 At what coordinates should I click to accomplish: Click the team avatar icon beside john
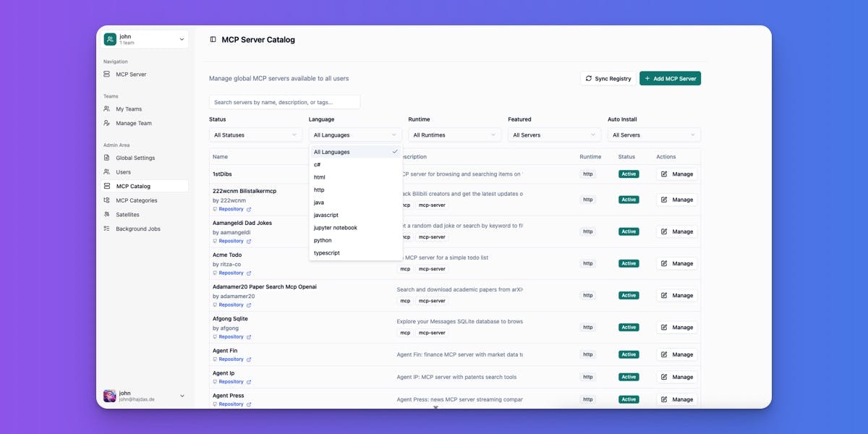(x=110, y=39)
